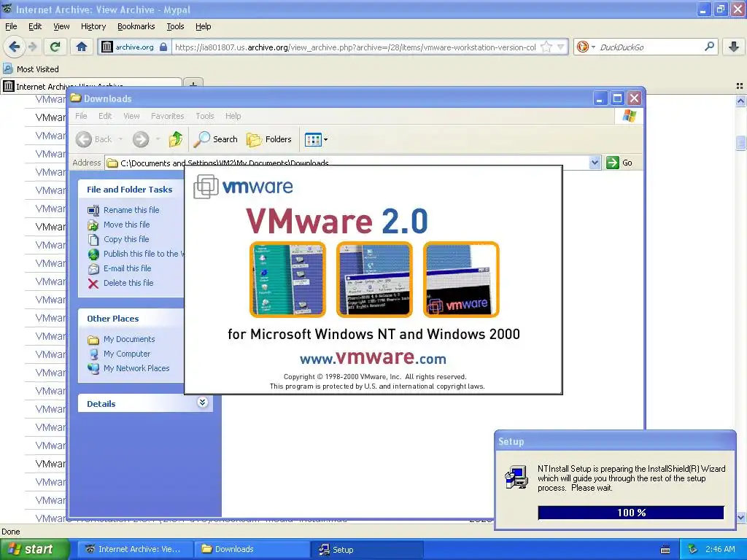Click the network tray icon
This screenshot has width=747, height=560.
click(692, 549)
